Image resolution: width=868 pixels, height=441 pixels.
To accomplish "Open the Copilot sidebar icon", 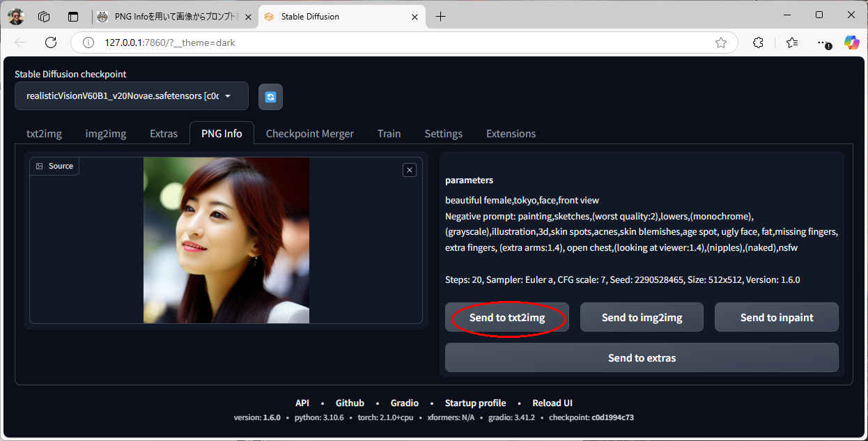I will [851, 42].
